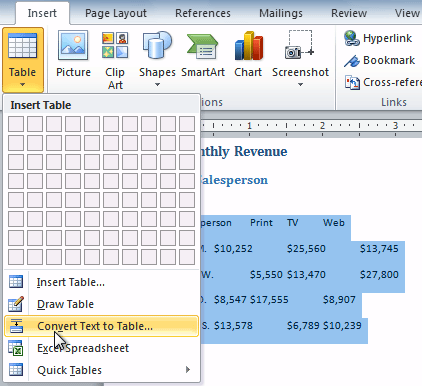Open the Shapes gallery
This screenshot has width=422, height=386.
[157, 59]
